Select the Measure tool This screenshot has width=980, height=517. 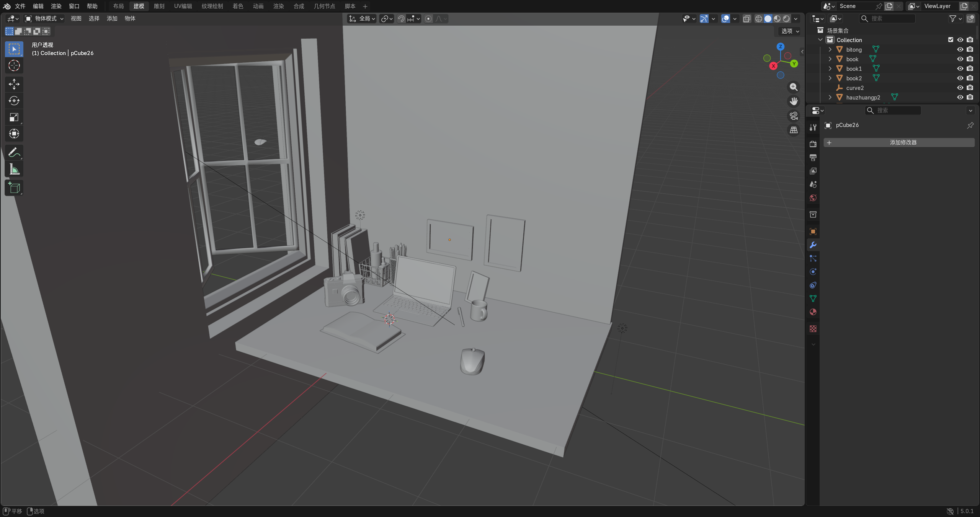(x=14, y=169)
